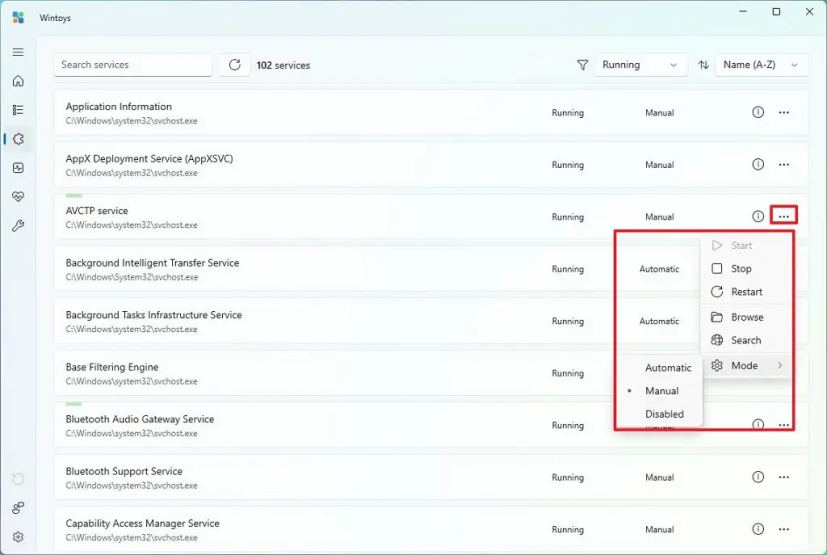Browse to the service file location
The image size is (827, 555).
(x=746, y=317)
